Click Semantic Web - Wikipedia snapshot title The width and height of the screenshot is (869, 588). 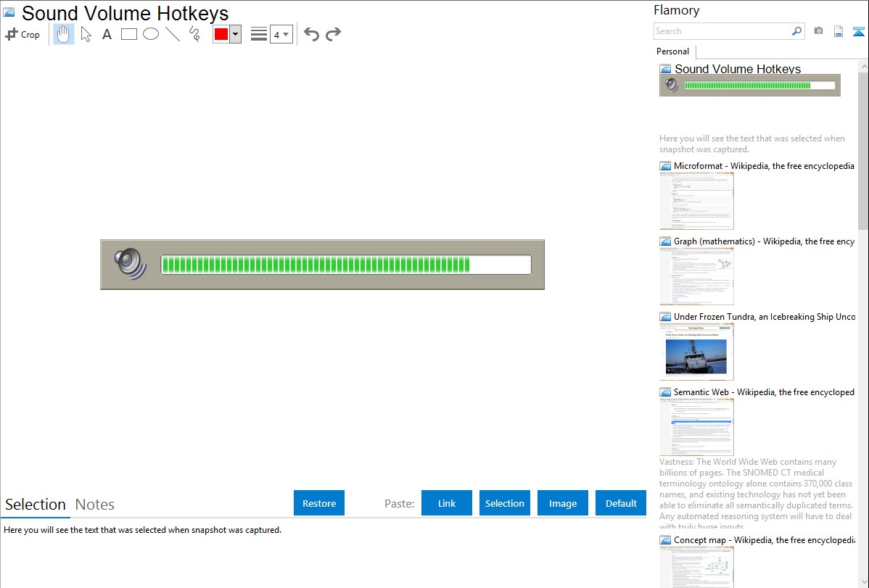pos(764,392)
